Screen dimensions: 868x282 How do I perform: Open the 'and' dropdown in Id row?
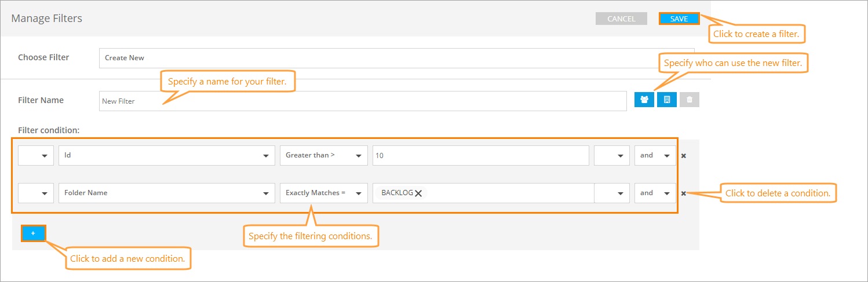655,155
